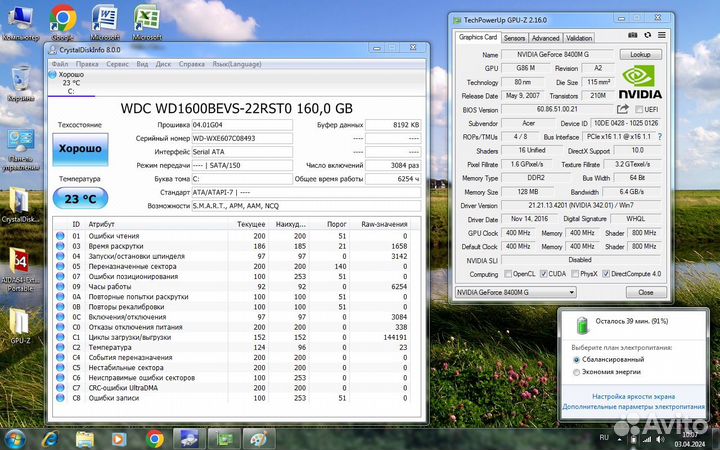Select the Сбалансированный power plan
The width and height of the screenshot is (720, 450).
pyautogui.click(x=576, y=360)
